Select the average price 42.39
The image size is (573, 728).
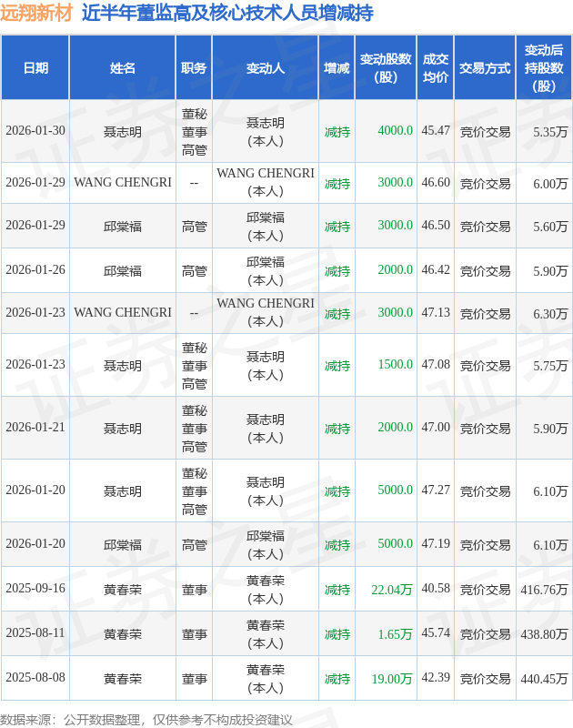pyautogui.click(x=436, y=677)
